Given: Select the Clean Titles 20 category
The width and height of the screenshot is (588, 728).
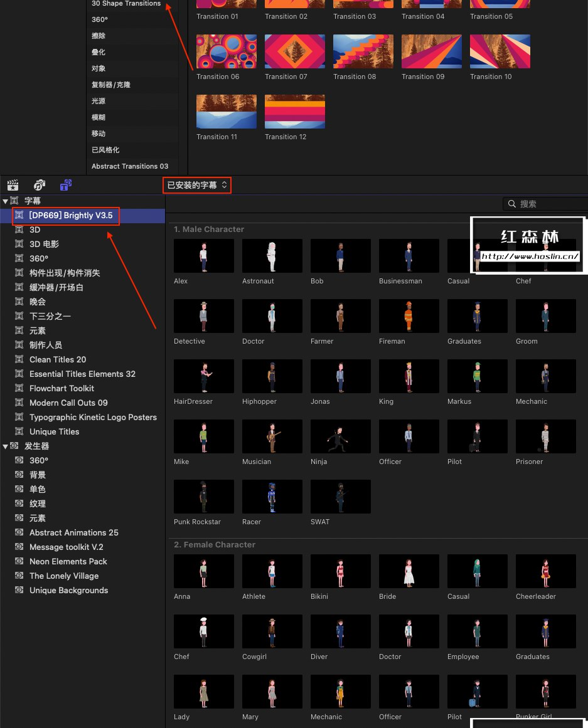Looking at the screenshot, I should 82,359.
